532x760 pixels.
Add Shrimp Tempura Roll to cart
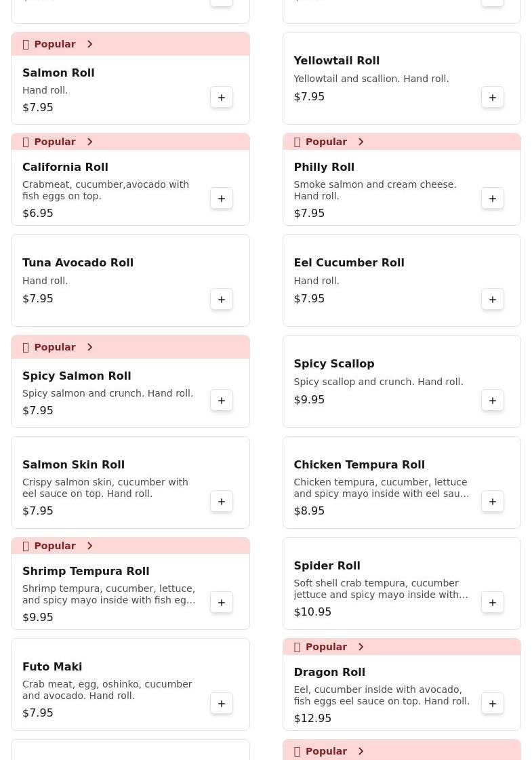222,603
